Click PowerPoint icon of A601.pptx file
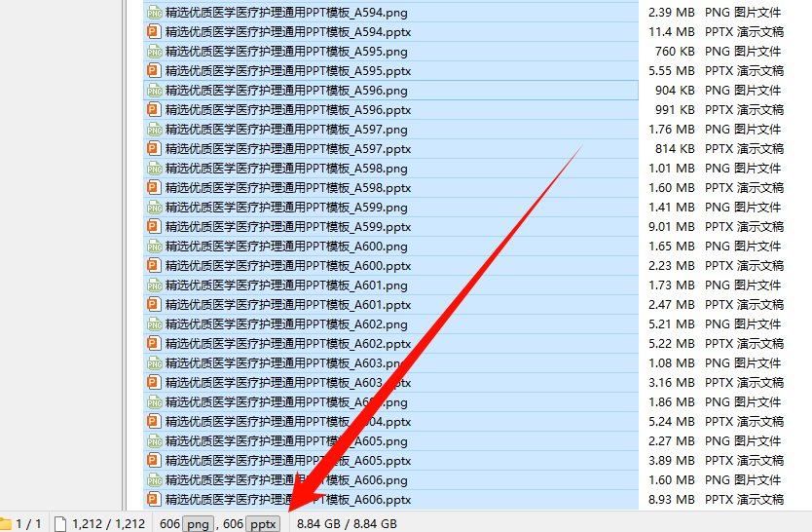812x532 pixels. point(155,305)
